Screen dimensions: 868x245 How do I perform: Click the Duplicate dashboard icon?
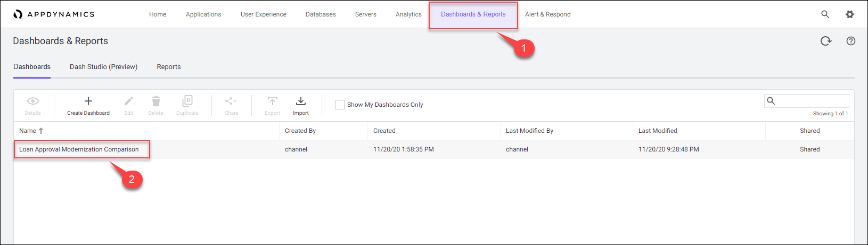pos(187,101)
